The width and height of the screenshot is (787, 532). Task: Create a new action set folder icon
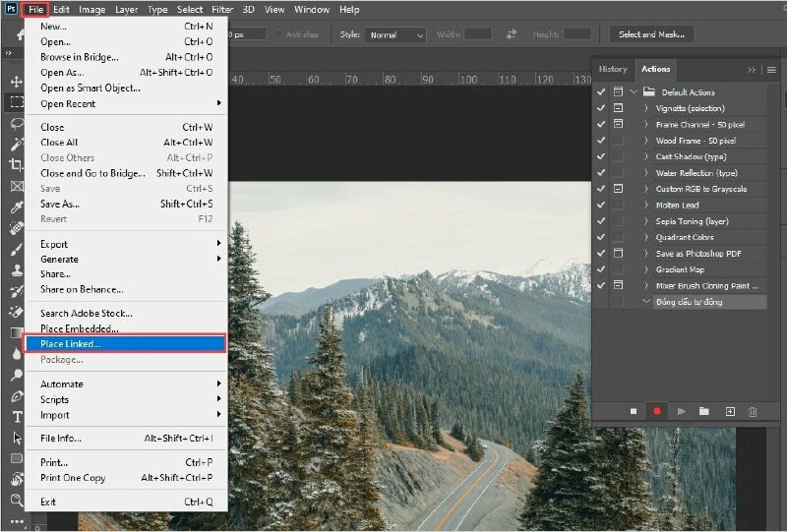point(704,411)
